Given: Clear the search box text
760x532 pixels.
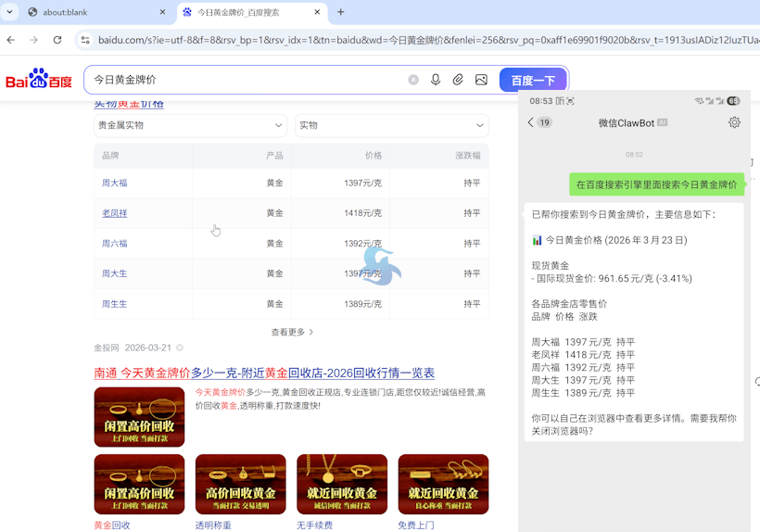Looking at the screenshot, I should tap(413, 80).
